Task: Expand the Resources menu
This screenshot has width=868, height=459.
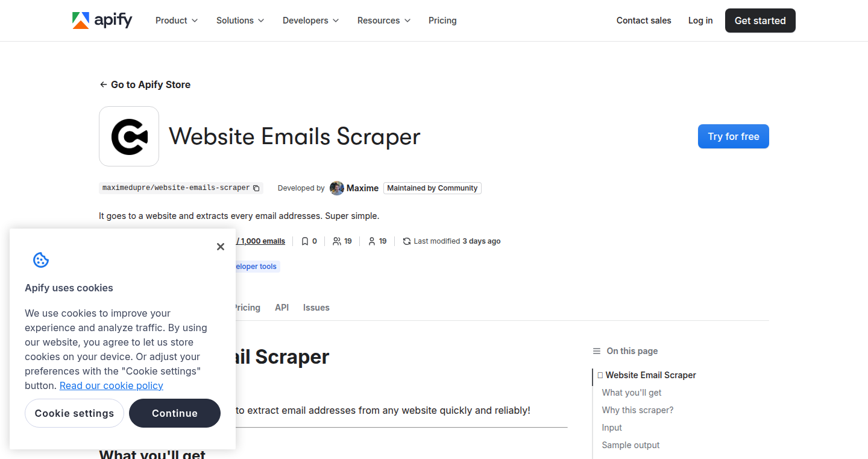Action: (x=384, y=21)
